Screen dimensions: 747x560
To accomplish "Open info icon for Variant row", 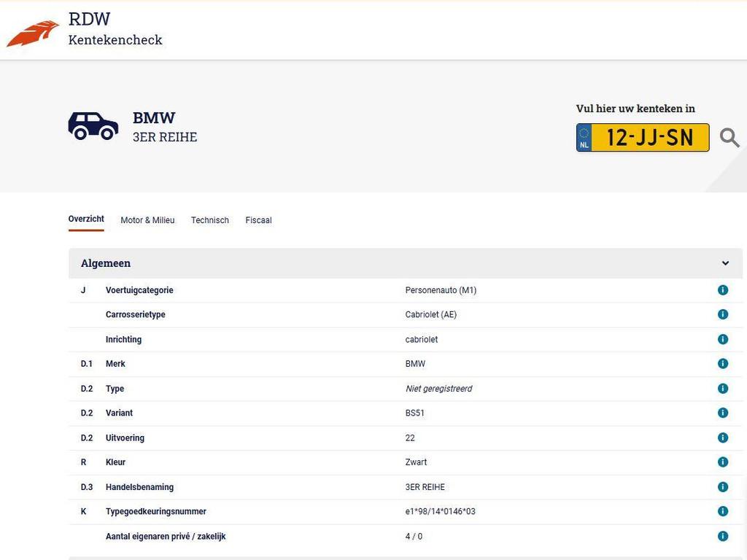I will [723, 413].
